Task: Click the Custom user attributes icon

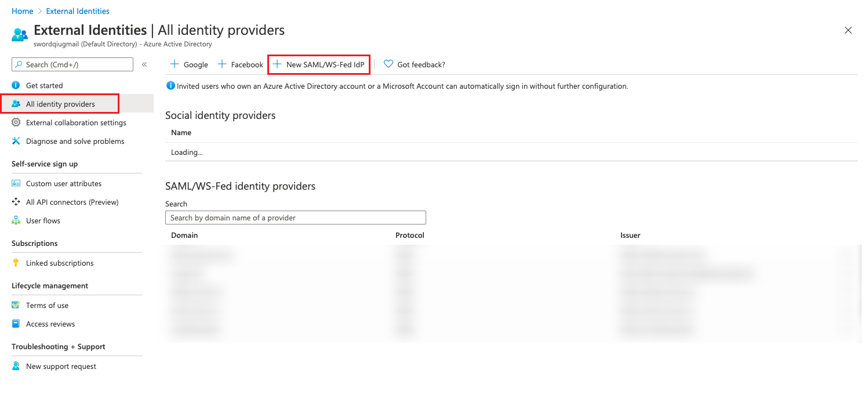Action: point(16,183)
